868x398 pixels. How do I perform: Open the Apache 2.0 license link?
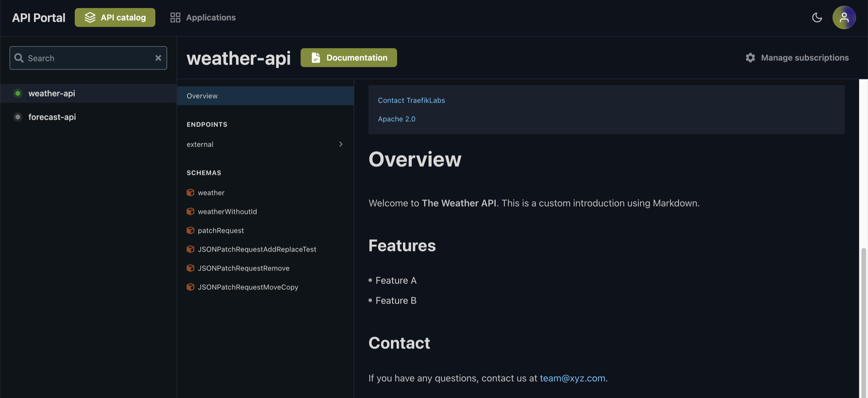(x=396, y=119)
